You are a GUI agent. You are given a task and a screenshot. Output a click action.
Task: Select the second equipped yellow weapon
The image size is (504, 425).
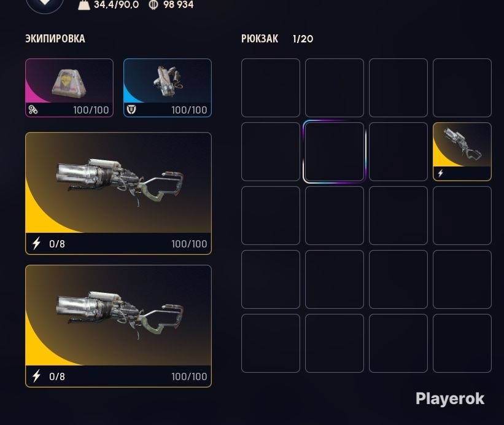(118, 326)
